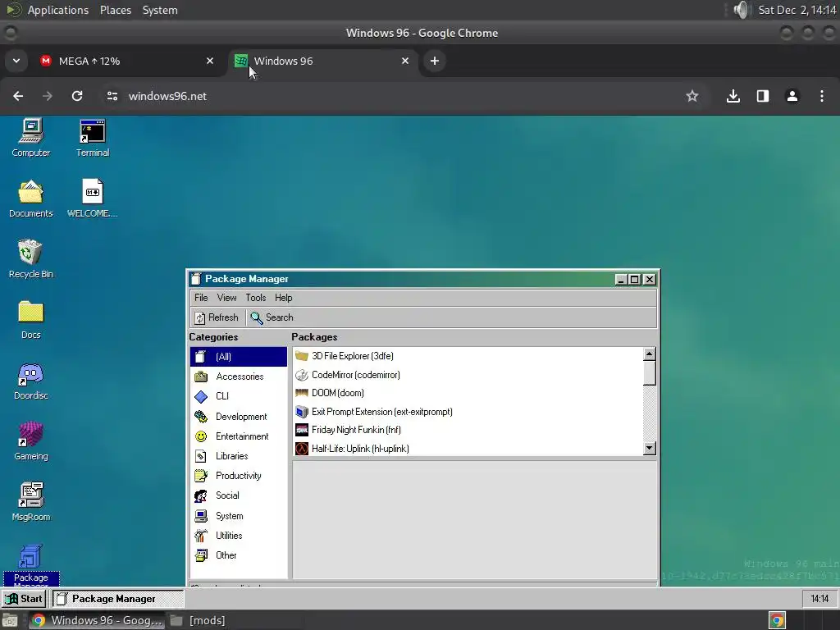Select the Social category
This screenshot has height=630, width=840.
click(x=239, y=495)
